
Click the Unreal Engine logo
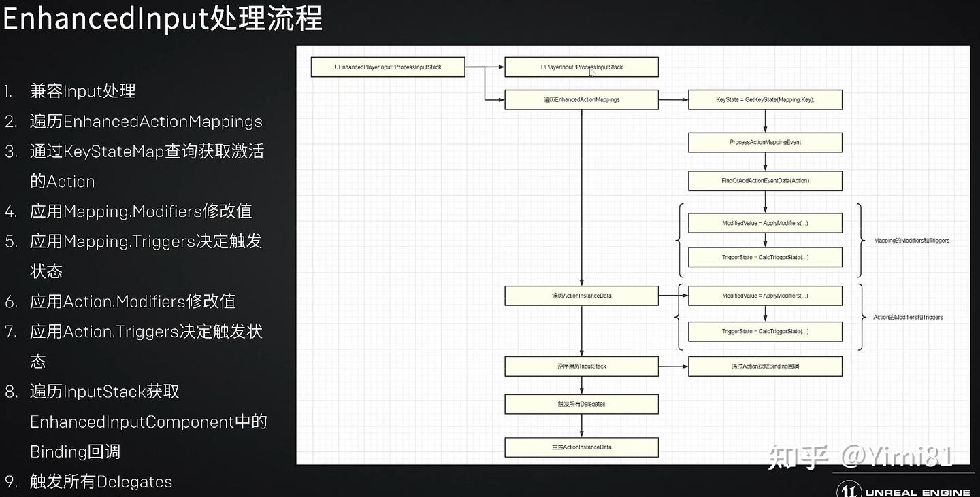904,490
